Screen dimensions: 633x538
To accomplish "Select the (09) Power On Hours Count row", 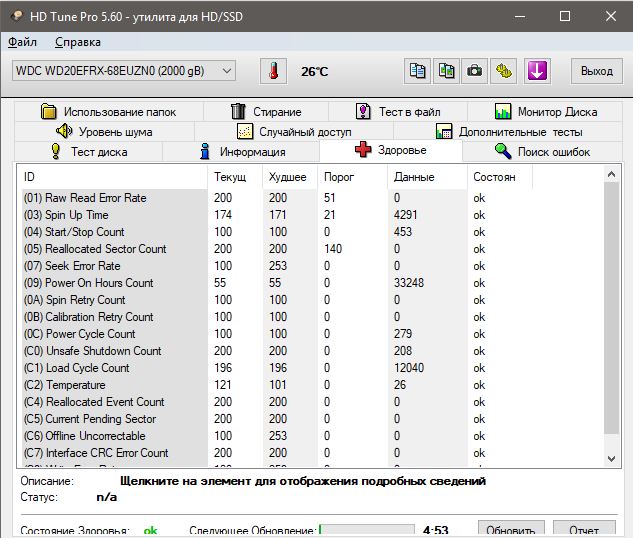I will coord(275,283).
